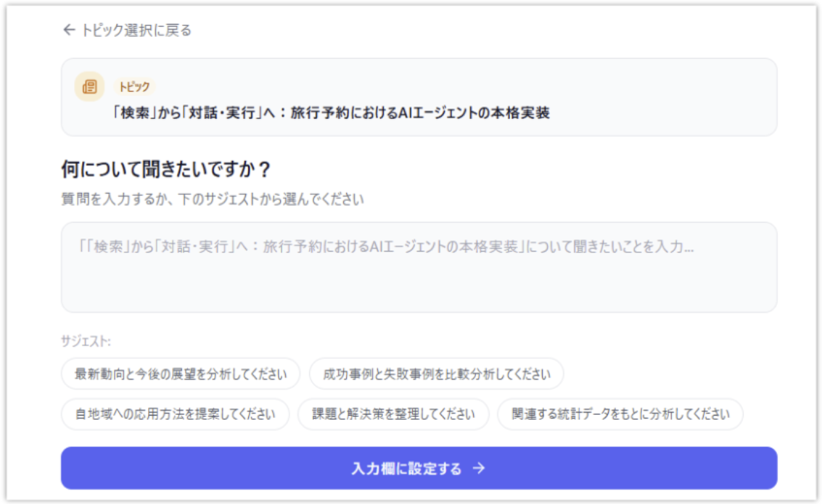
Task: Choose suggestion 自地域への応用方法を提案してください
Action: (175, 414)
